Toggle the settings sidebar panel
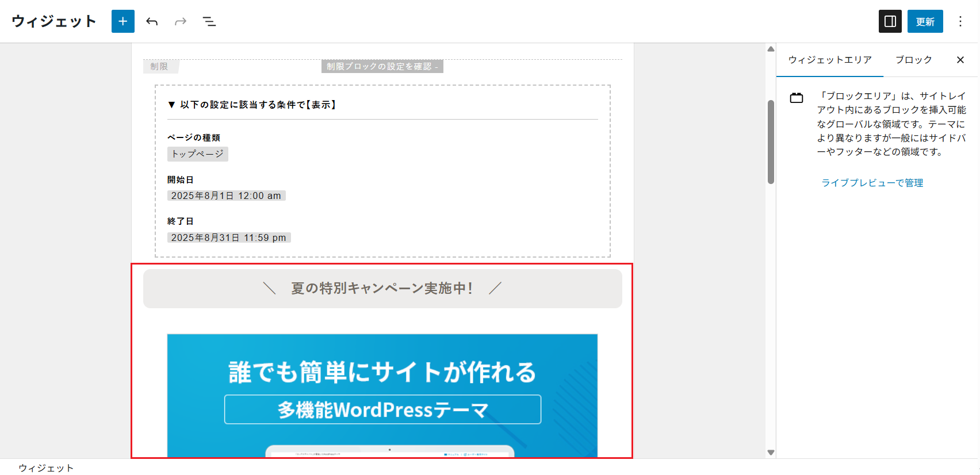This screenshot has width=980, height=475. 890,21
